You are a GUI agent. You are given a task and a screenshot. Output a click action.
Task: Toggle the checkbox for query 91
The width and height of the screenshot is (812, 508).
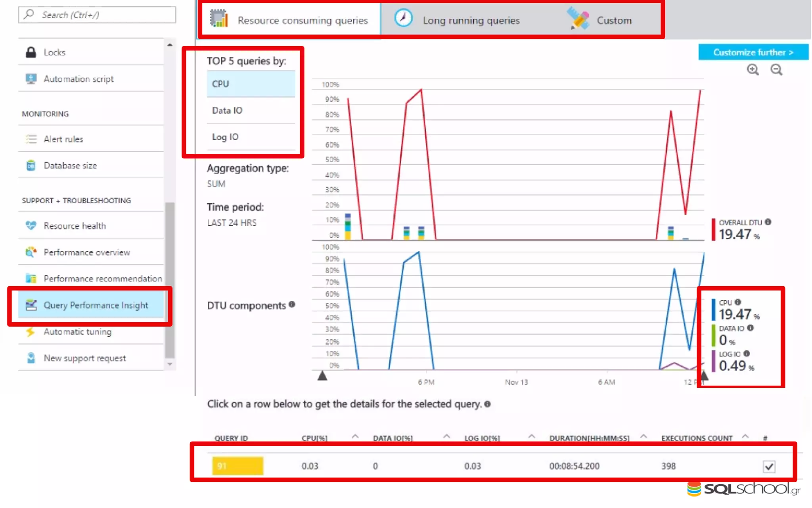coord(769,466)
